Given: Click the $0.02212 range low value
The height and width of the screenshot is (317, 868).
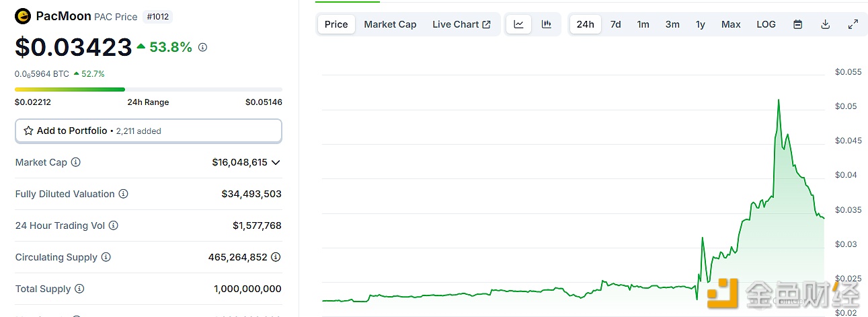Looking at the screenshot, I should pyautogui.click(x=33, y=102).
